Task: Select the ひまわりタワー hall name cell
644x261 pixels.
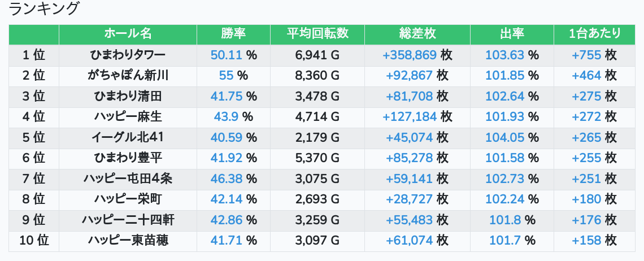Action: (x=128, y=55)
